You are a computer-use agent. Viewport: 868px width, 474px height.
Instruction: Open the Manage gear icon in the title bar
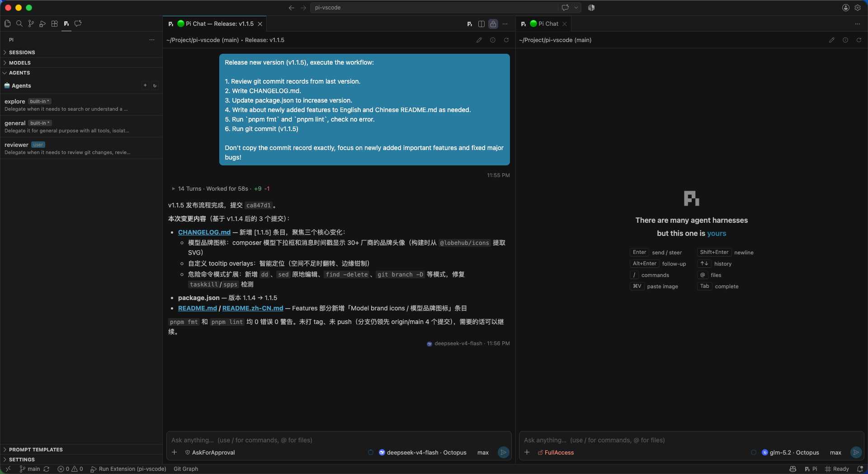pyautogui.click(x=858, y=8)
